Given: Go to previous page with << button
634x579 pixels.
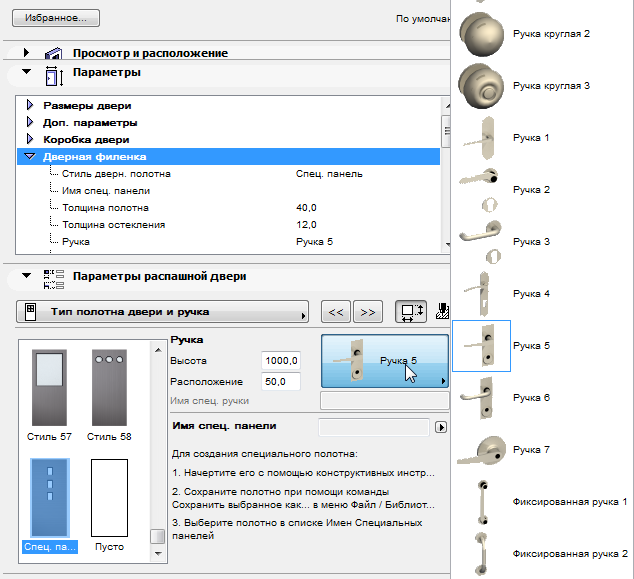Looking at the screenshot, I should (x=336, y=312).
